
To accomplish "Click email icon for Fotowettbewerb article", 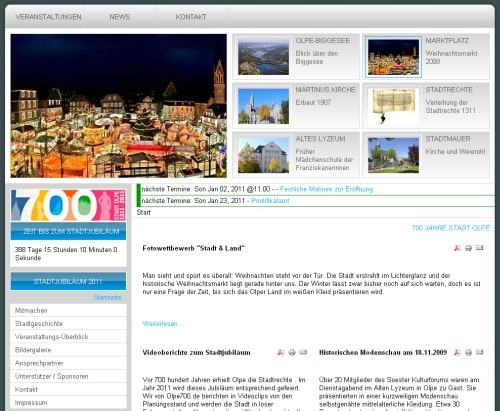I will (x=479, y=248).
